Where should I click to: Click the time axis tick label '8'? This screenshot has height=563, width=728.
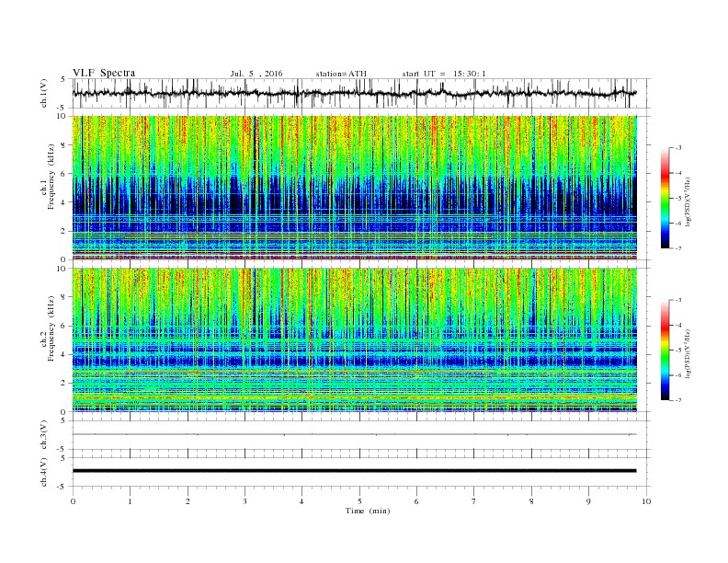pyautogui.click(x=531, y=501)
